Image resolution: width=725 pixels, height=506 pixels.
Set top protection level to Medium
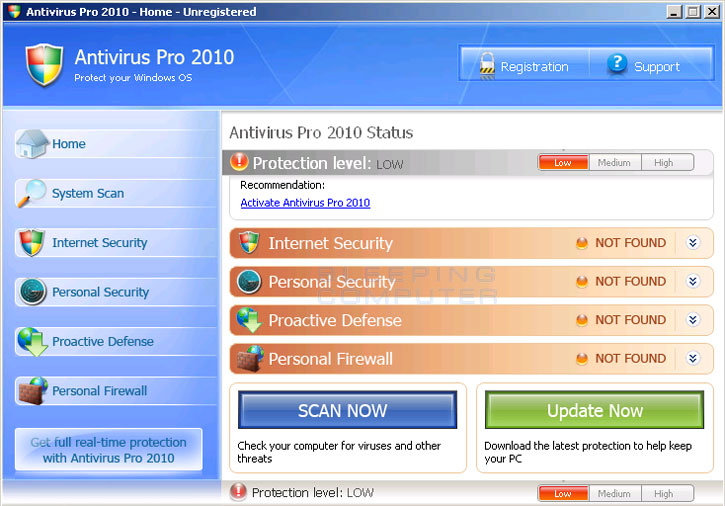click(x=614, y=162)
